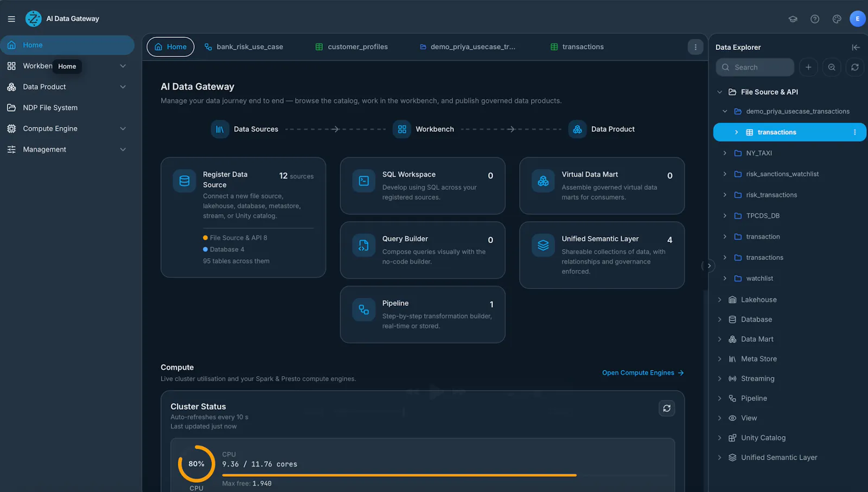This screenshot has width=868, height=492.
Task: Select the risk_transactions folder
Action: pyautogui.click(x=771, y=195)
